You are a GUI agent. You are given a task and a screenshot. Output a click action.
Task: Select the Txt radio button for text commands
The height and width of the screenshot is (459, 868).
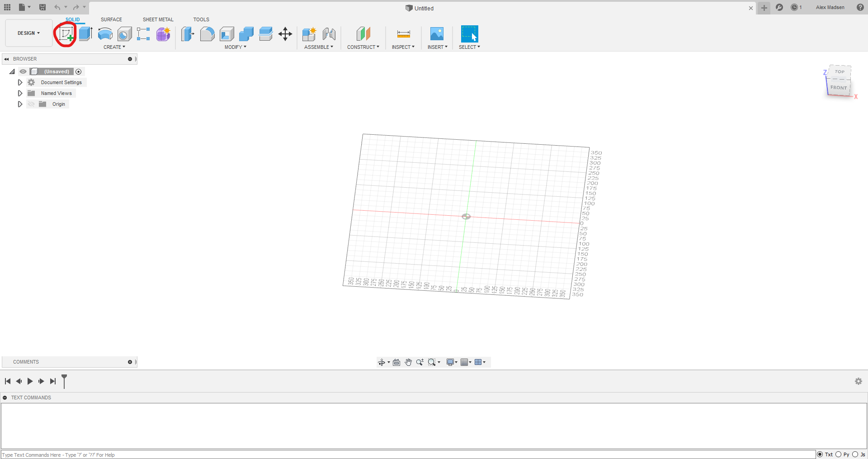821,454
